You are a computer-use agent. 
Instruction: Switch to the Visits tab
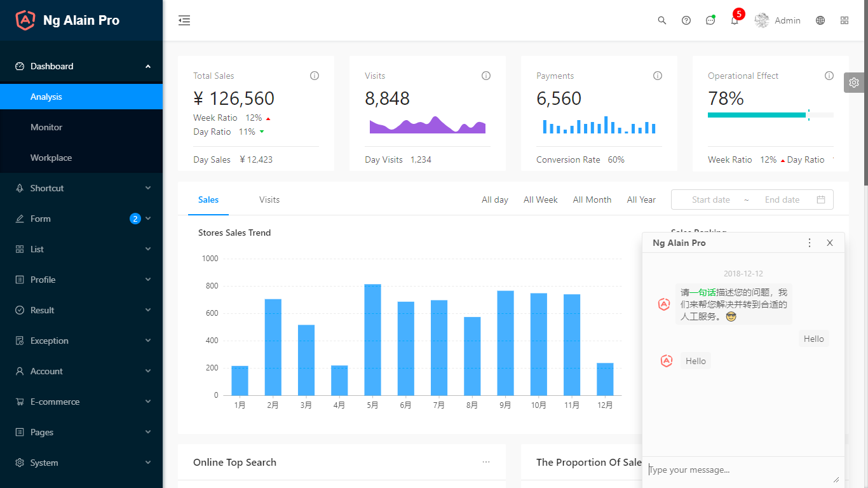pyautogui.click(x=269, y=200)
